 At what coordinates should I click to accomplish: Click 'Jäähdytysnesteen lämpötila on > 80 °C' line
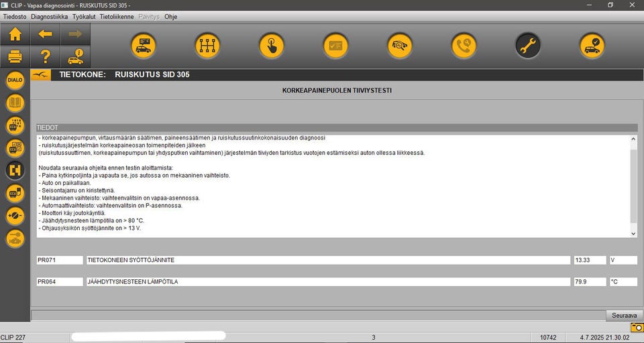click(x=91, y=220)
